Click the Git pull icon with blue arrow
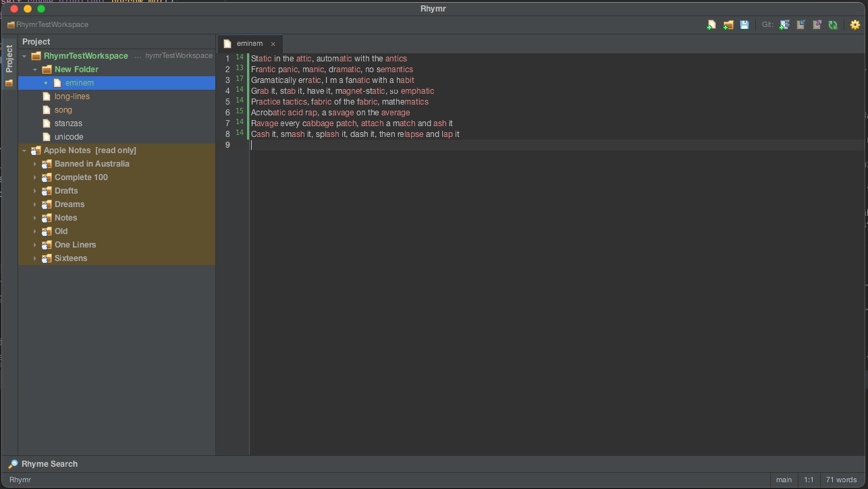868x489 pixels. click(801, 25)
